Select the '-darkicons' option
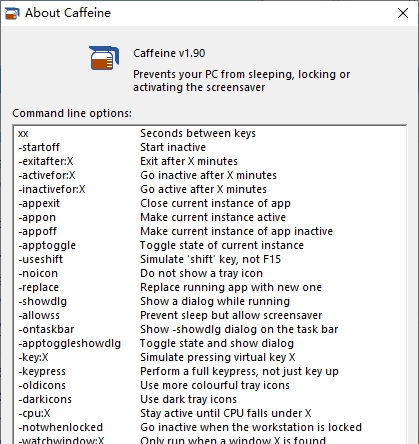The height and width of the screenshot is (444, 419). pos(45,399)
